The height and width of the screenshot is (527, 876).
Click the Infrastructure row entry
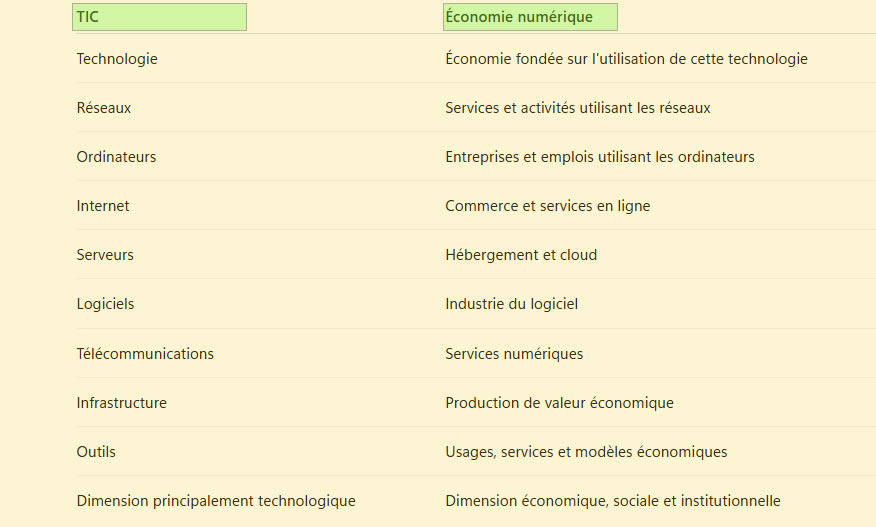click(121, 403)
